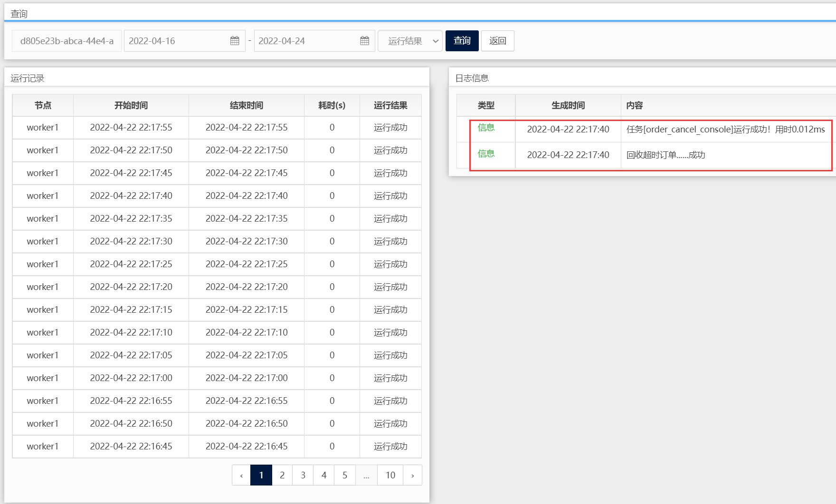The width and height of the screenshot is (836, 504).
Task: Select start time 2022-04-22 22:17:50 cell
Action: 131,150
